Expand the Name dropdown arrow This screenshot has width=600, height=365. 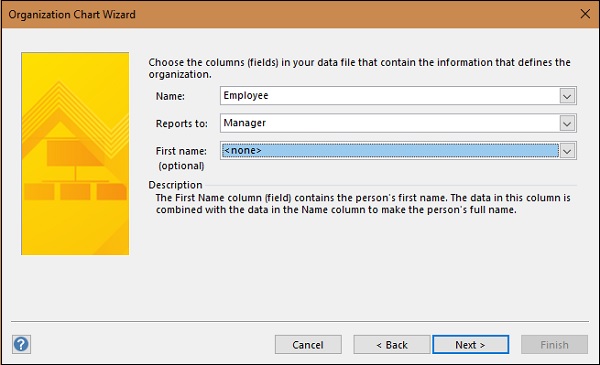pos(567,96)
